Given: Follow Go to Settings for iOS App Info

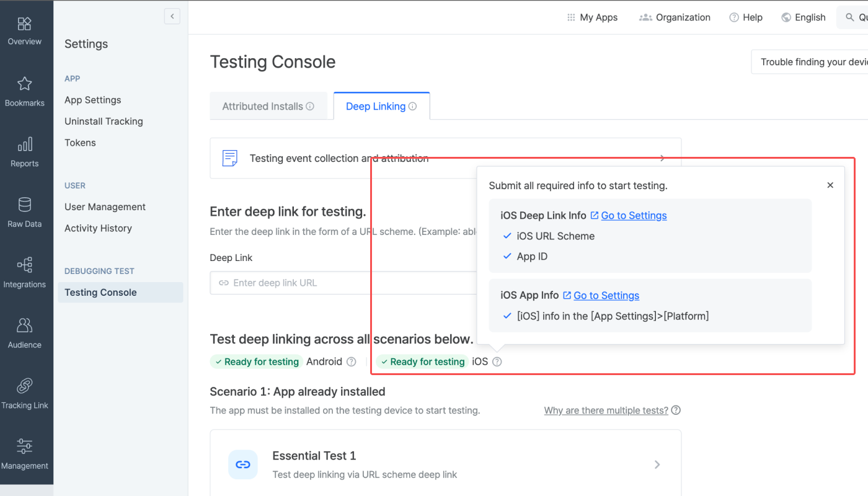Looking at the screenshot, I should pyautogui.click(x=606, y=295).
